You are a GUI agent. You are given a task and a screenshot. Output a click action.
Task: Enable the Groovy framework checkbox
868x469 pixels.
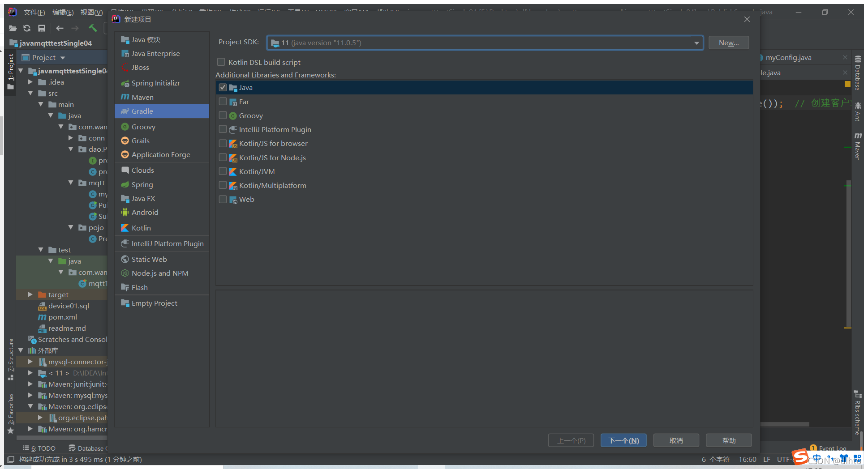click(223, 115)
